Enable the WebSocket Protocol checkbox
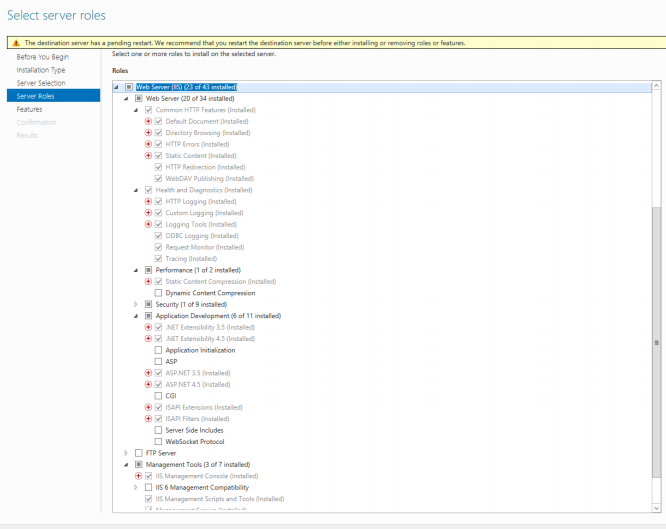 click(x=158, y=441)
